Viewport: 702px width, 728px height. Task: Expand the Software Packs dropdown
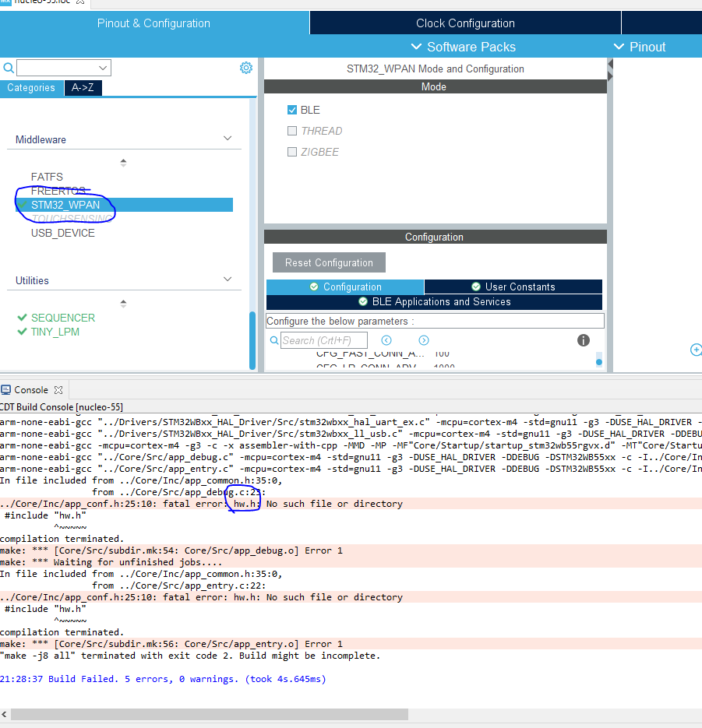click(x=464, y=47)
